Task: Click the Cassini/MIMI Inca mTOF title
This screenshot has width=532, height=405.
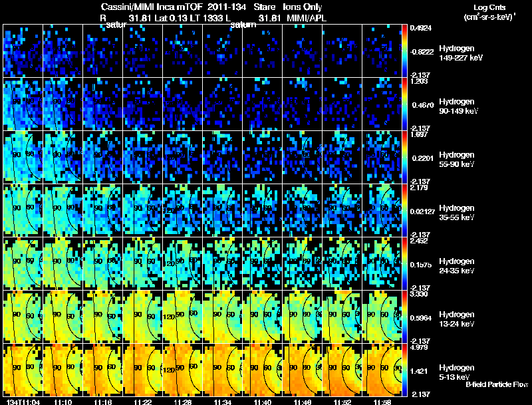Action: [x=152, y=7]
